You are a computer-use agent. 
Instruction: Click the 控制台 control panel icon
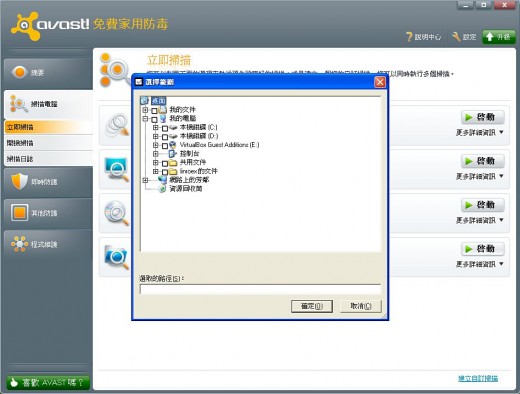[x=173, y=154]
